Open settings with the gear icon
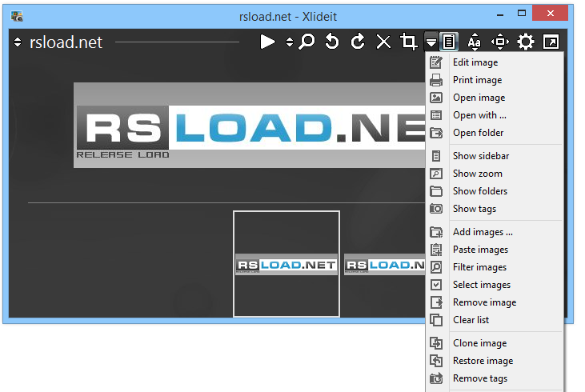The height and width of the screenshot is (392, 585). [525, 42]
